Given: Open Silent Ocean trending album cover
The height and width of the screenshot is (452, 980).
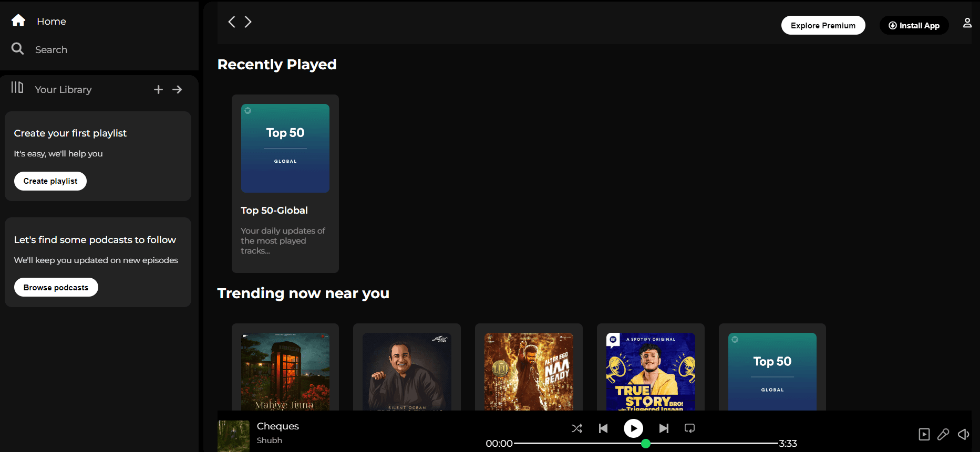Looking at the screenshot, I should [x=407, y=372].
